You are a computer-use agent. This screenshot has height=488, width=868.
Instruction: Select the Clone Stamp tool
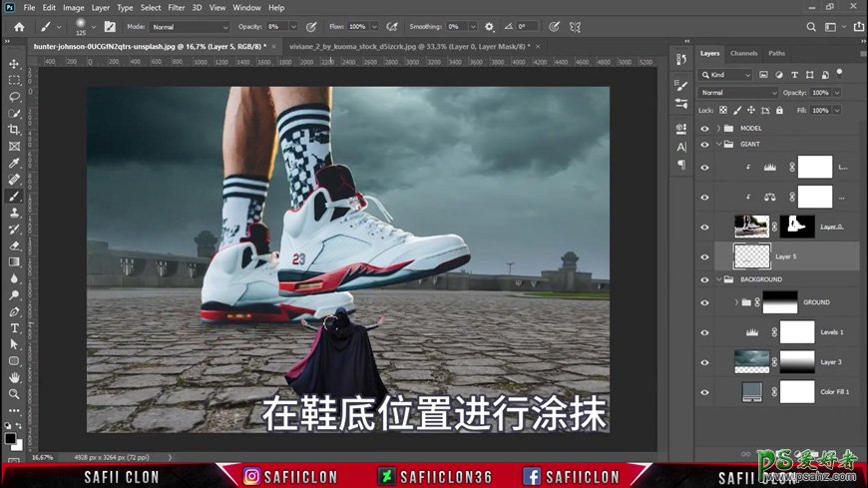coord(14,213)
